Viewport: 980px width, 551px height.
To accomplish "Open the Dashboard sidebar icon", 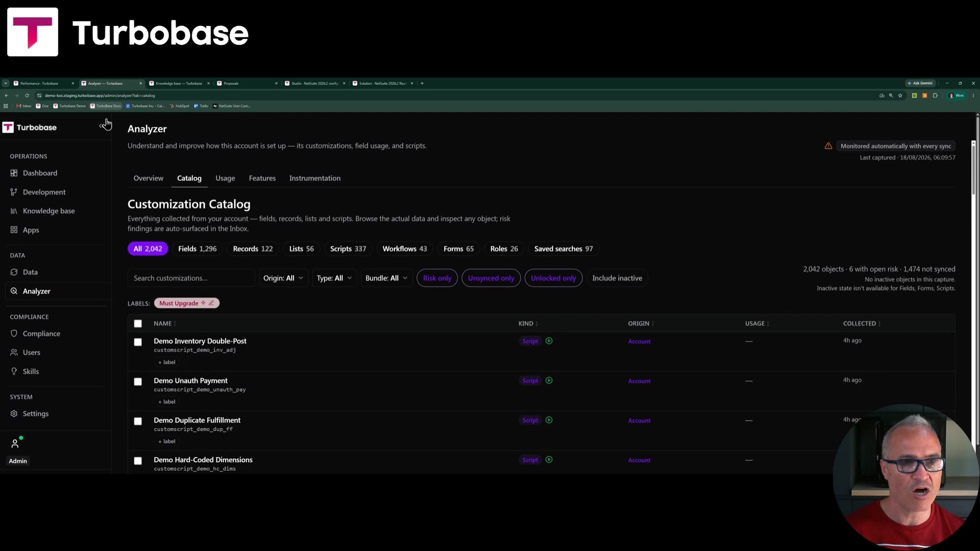I will click(14, 173).
